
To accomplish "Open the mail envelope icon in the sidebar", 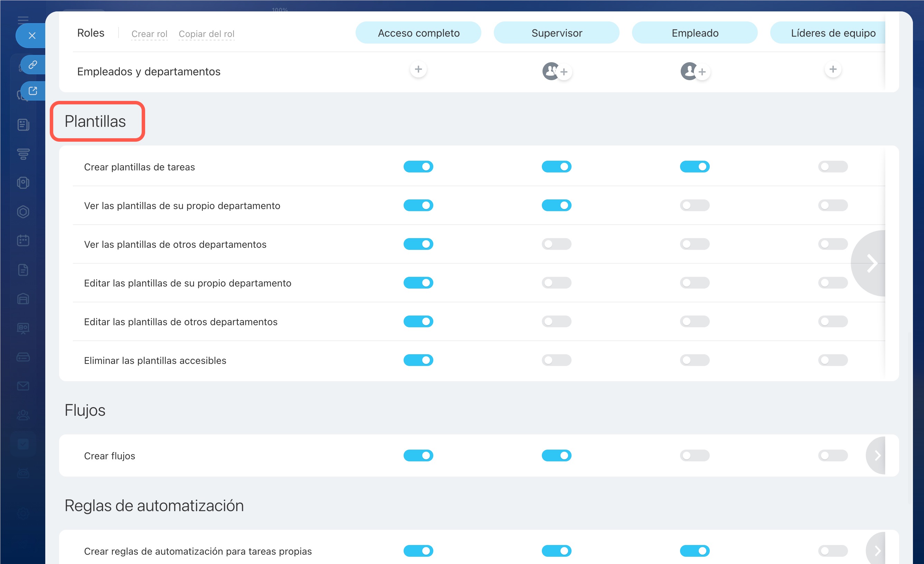I will tap(23, 386).
